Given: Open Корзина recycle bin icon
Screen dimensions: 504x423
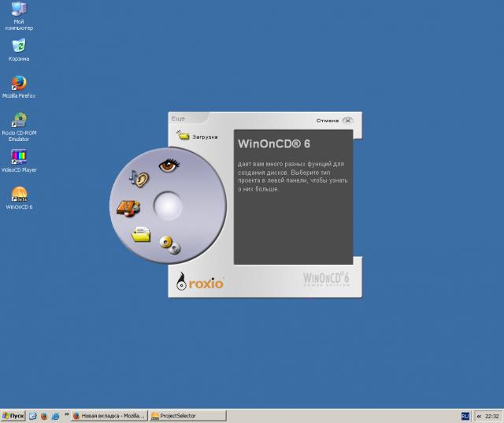Looking at the screenshot, I should 19,46.
